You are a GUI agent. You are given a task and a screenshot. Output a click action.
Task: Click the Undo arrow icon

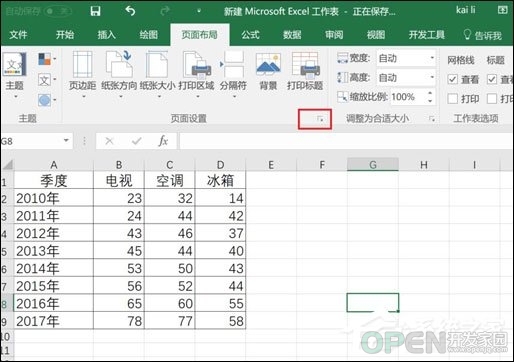tap(130, 11)
